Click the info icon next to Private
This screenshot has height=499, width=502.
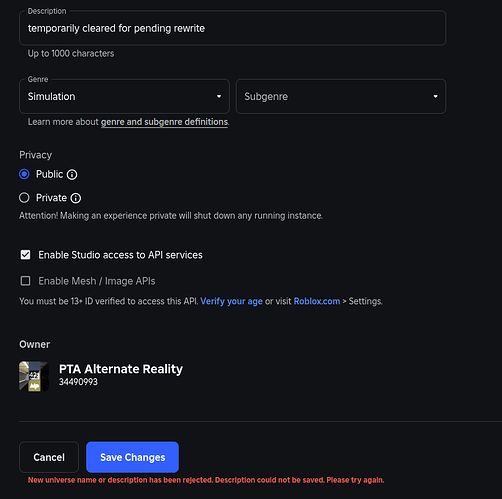pyautogui.click(x=76, y=198)
